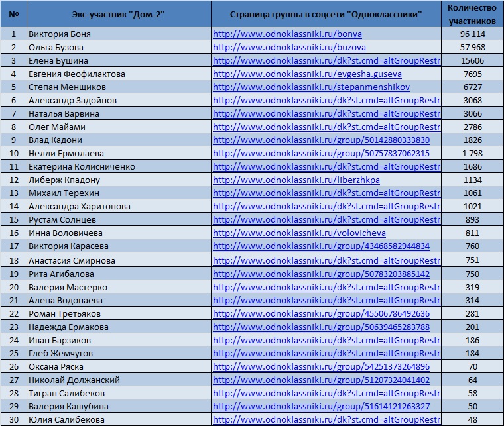Open group link ending 51207324041402
Screen dimensions: 504x426
321,380
